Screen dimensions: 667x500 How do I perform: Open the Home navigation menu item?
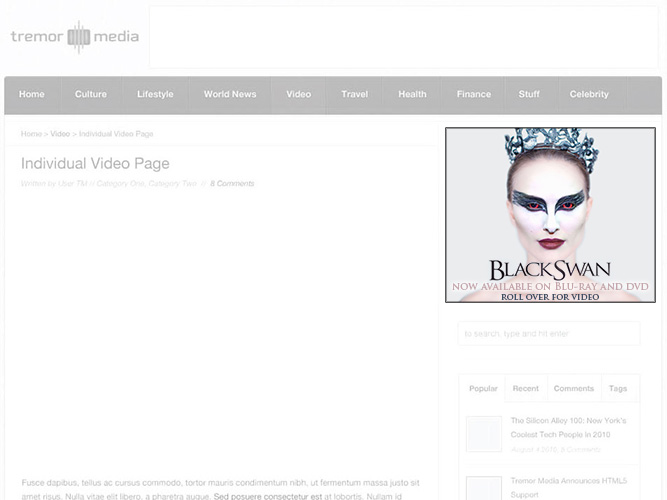coord(32,95)
